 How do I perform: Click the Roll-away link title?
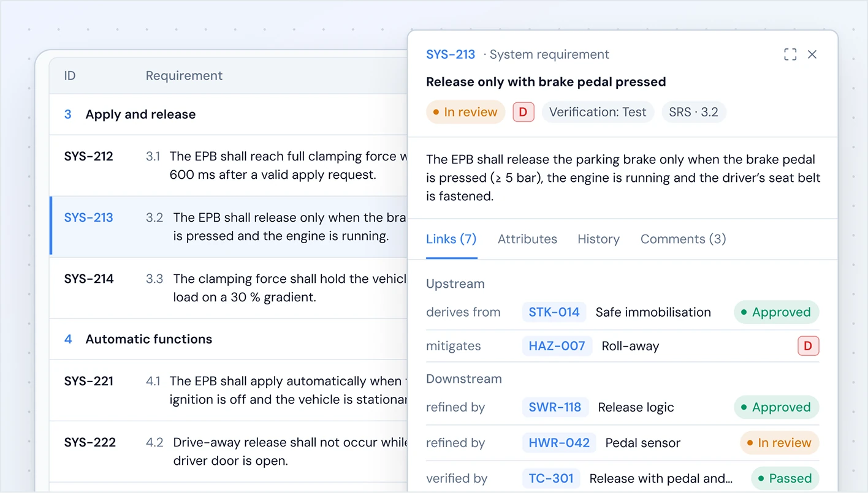(x=630, y=346)
